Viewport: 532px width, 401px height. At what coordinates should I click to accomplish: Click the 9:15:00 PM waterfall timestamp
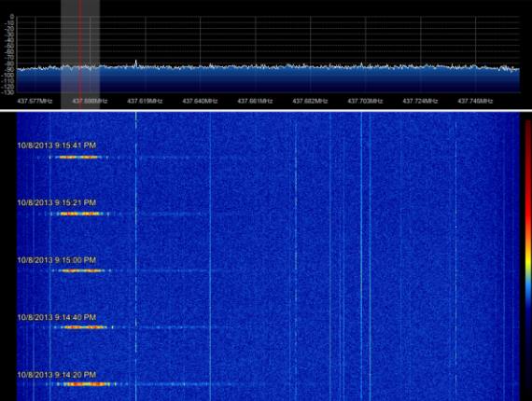(x=57, y=260)
